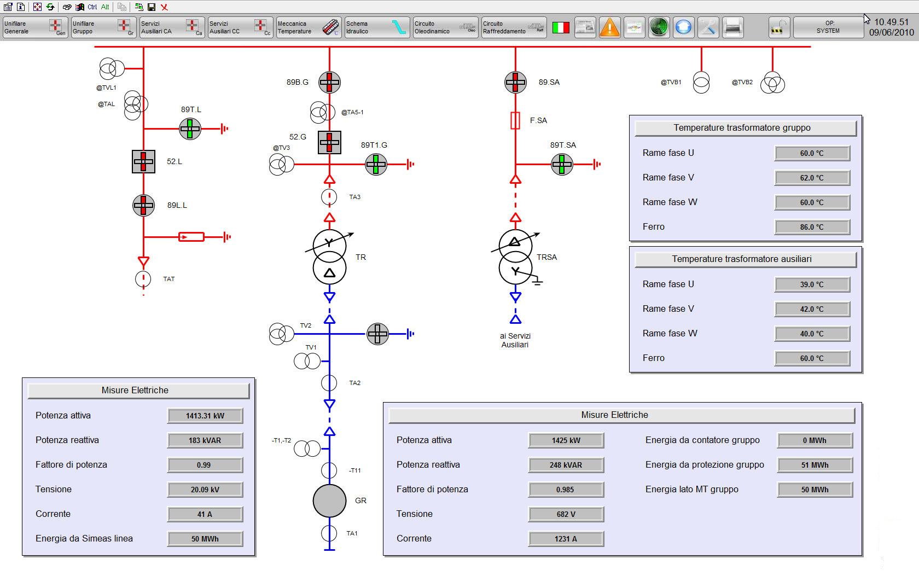The image size is (919, 588).
Task: Toggle the 89B.G busbar disconnector
Action: click(x=329, y=83)
